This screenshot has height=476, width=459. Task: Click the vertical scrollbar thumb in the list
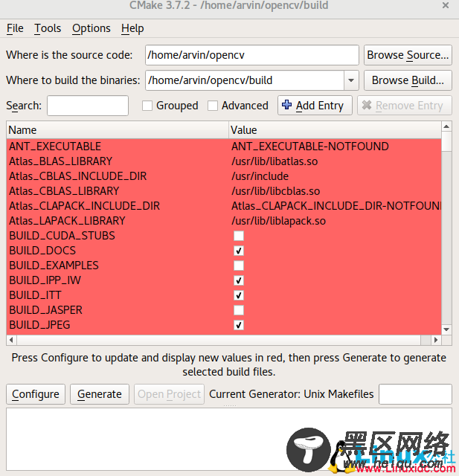446,141
